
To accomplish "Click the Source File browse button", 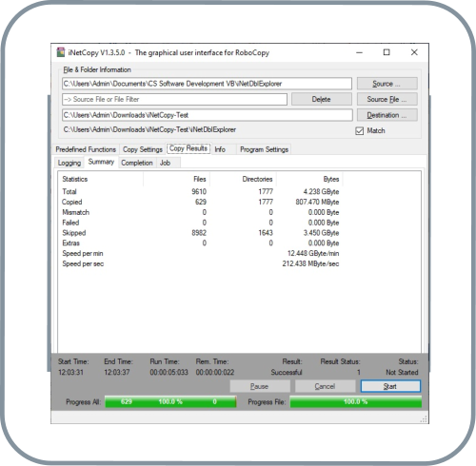I will (387, 99).
